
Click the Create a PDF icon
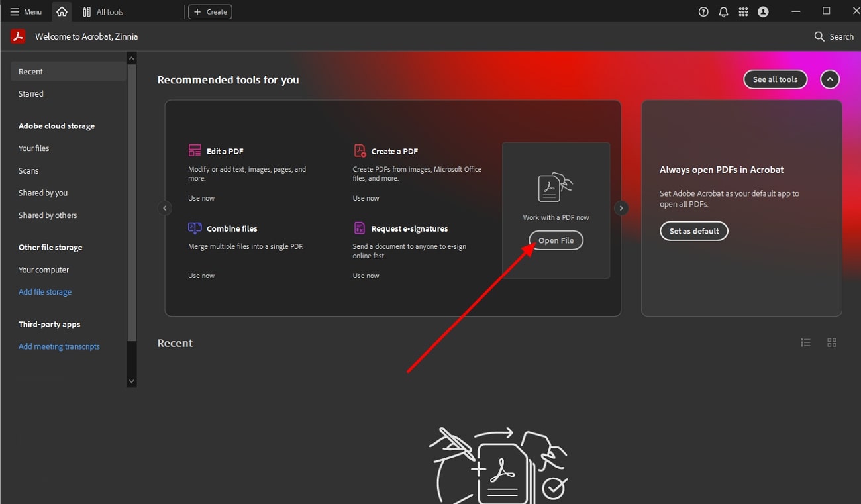point(360,151)
